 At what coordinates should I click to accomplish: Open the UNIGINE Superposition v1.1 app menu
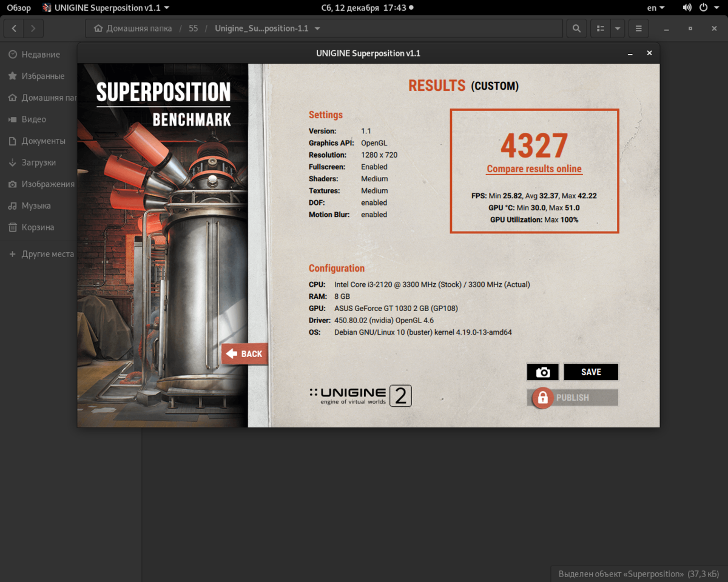(106, 8)
